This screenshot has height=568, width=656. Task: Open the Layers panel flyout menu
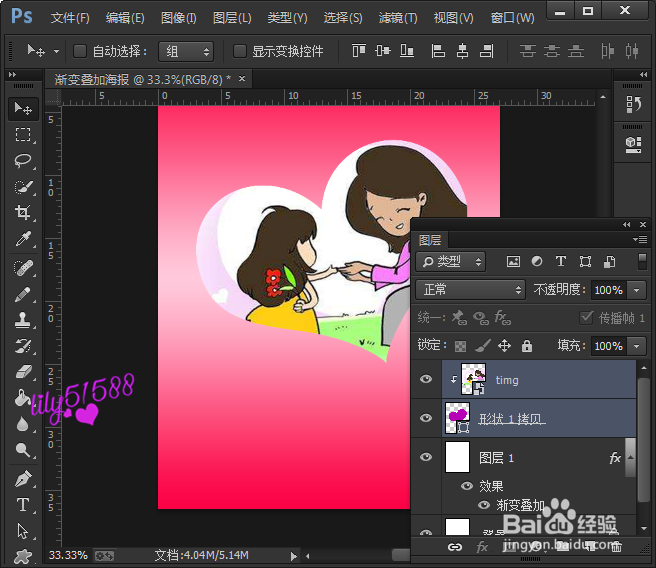click(x=641, y=240)
